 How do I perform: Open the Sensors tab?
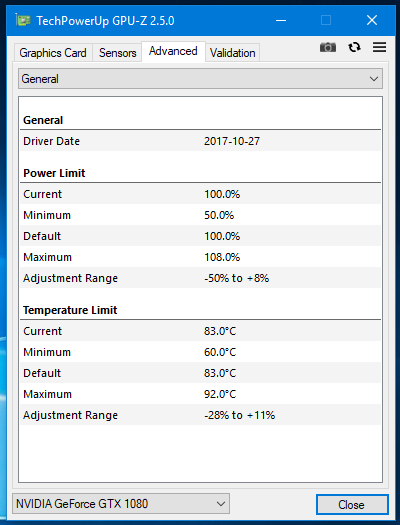coord(117,53)
